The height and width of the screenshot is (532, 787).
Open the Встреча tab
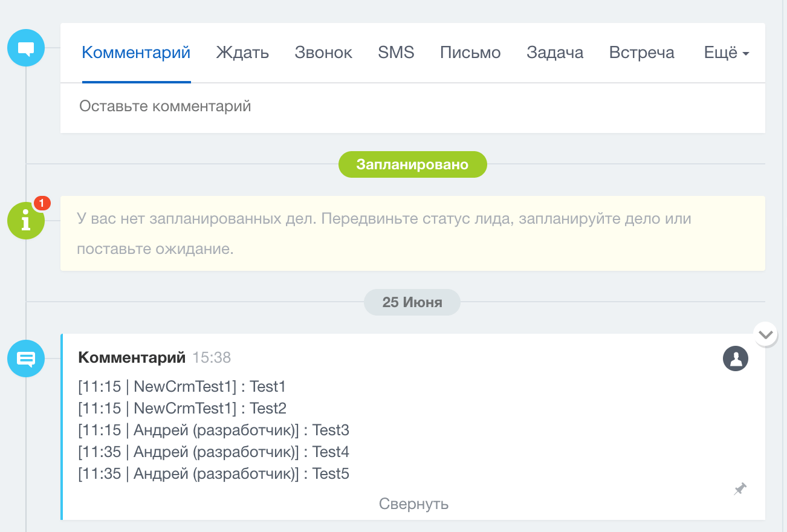coord(641,53)
